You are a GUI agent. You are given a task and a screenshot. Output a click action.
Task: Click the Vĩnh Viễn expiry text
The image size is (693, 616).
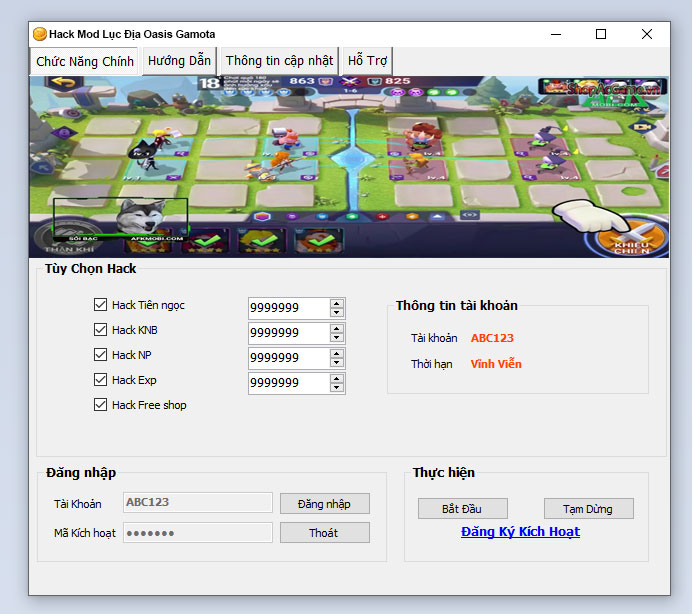(x=496, y=364)
